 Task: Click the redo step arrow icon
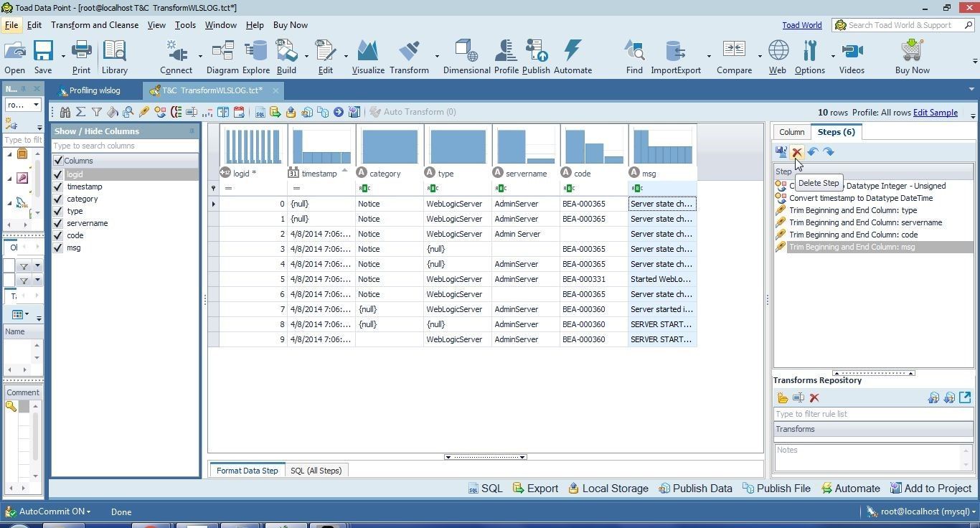[x=829, y=152]
